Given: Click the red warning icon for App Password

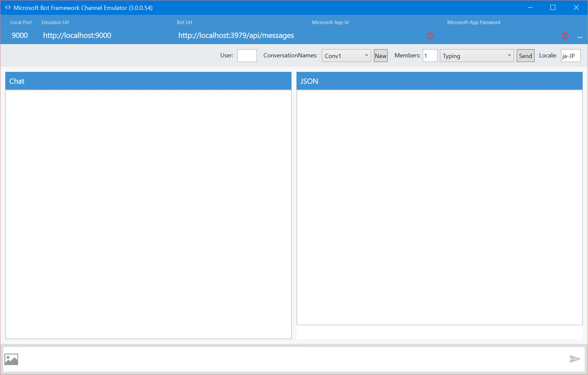Looking at the screenshot, I should point(565,36).
